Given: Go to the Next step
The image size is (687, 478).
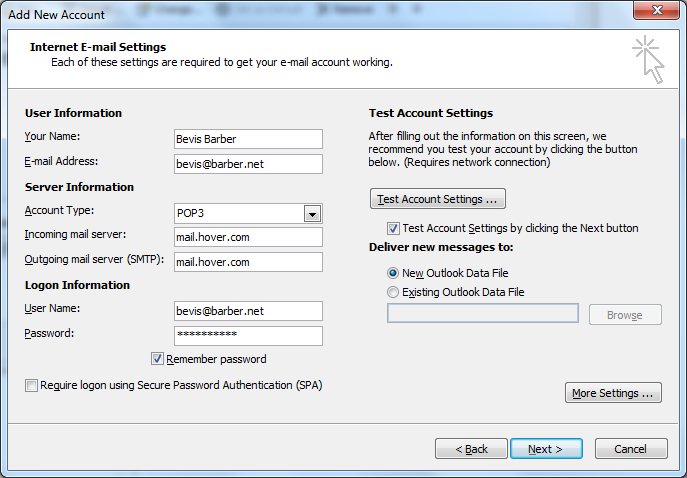Looking at the screenshot, I should pyautogui.click(x=546, y=449).
